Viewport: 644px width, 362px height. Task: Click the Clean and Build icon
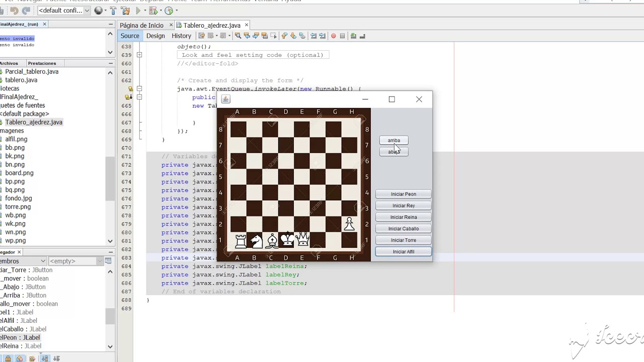point(126,11)
